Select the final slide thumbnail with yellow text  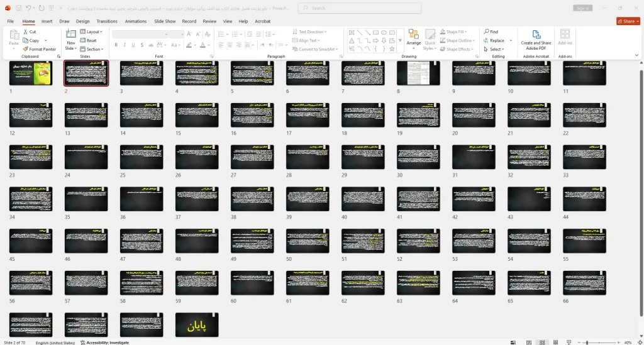[197, 325]
